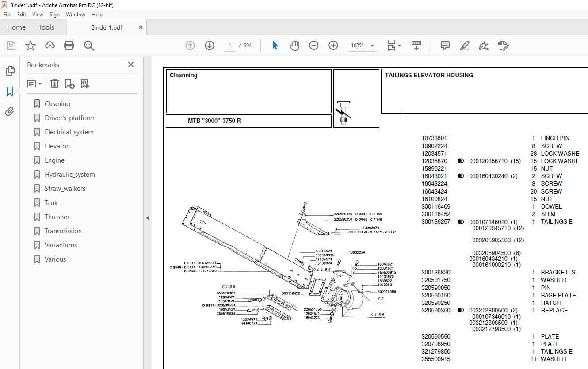Activate the selection arrow tool
The image size is (588, 369).
coord(275,46)
